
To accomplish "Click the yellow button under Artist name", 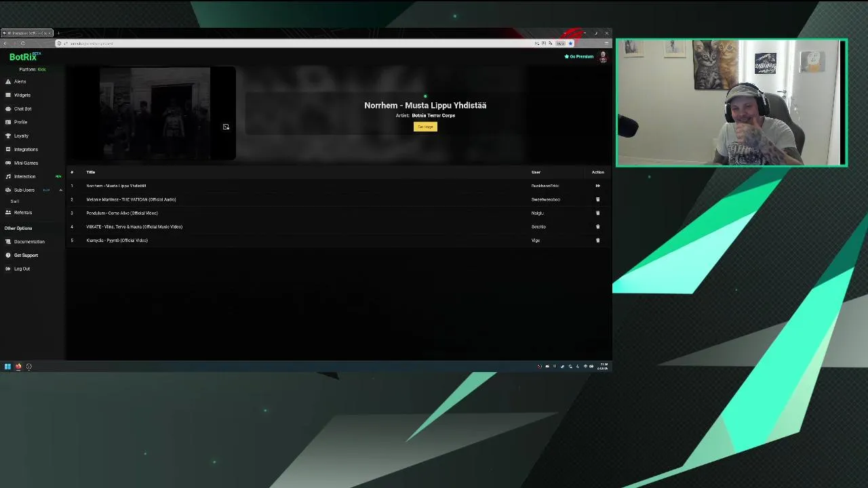I will pyautogui.click(x=425, y=127).
